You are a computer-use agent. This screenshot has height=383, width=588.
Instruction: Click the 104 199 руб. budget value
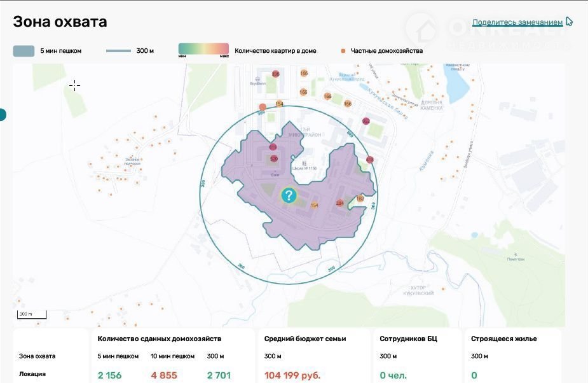point(292,375)
